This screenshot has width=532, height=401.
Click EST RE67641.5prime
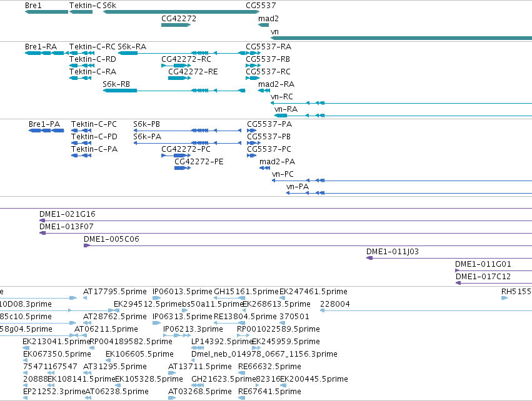click(241, 398)
